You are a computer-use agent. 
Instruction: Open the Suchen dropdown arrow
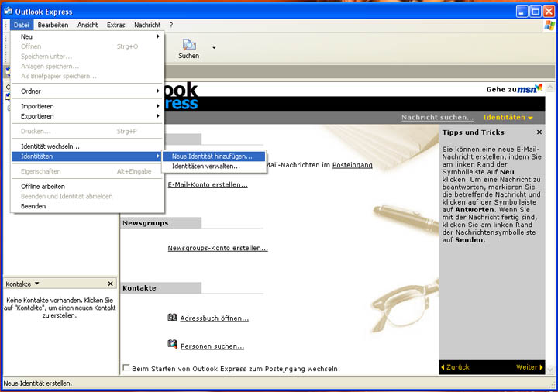tap(214, 48)
